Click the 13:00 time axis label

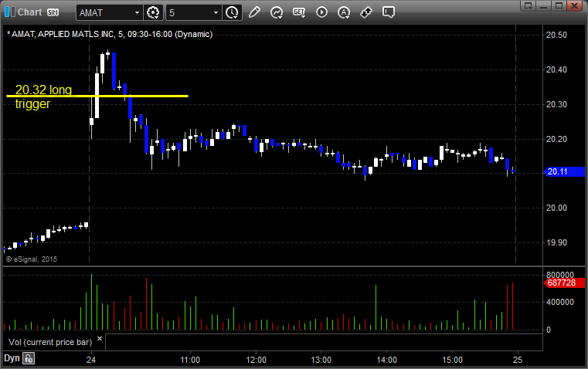[x=321, y=360]
